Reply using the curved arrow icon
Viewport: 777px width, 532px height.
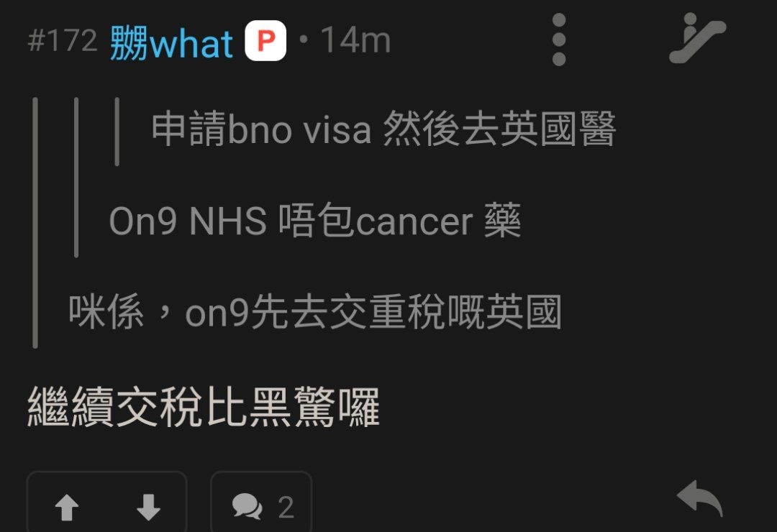point(700,498)
